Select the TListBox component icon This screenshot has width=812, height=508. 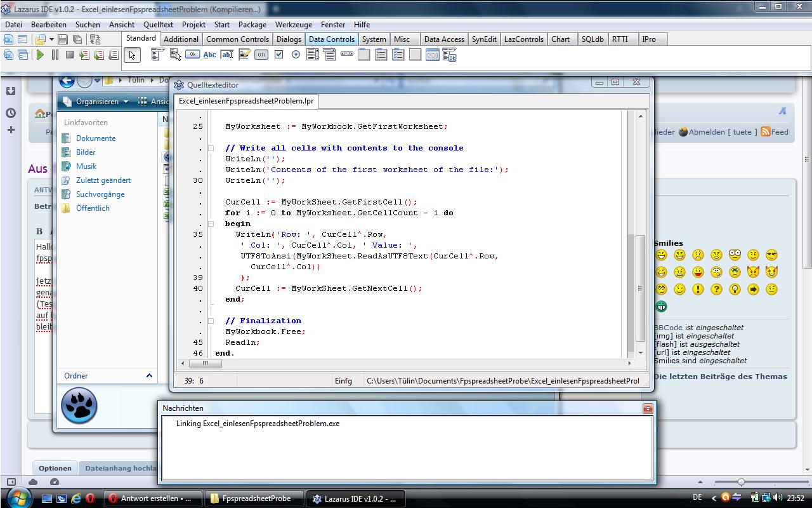coord(313,55)
